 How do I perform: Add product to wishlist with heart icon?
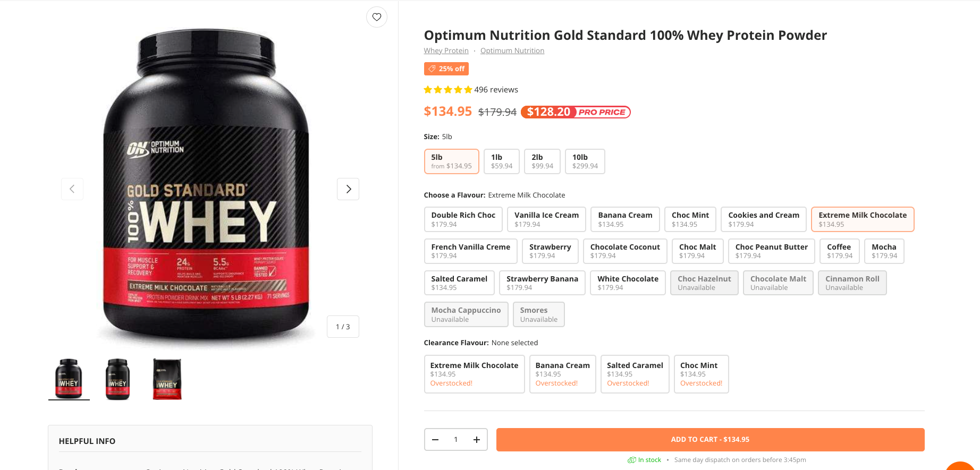[376, 17]
